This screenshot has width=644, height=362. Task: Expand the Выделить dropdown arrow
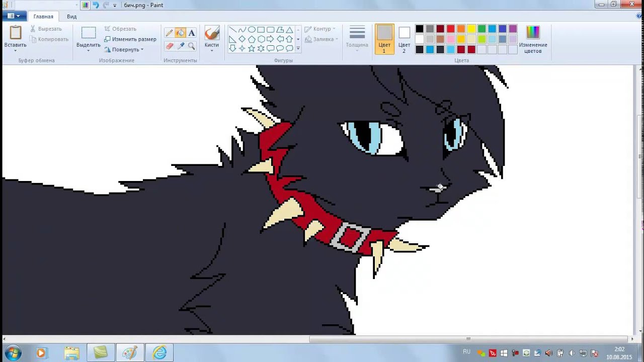point(89,51)
